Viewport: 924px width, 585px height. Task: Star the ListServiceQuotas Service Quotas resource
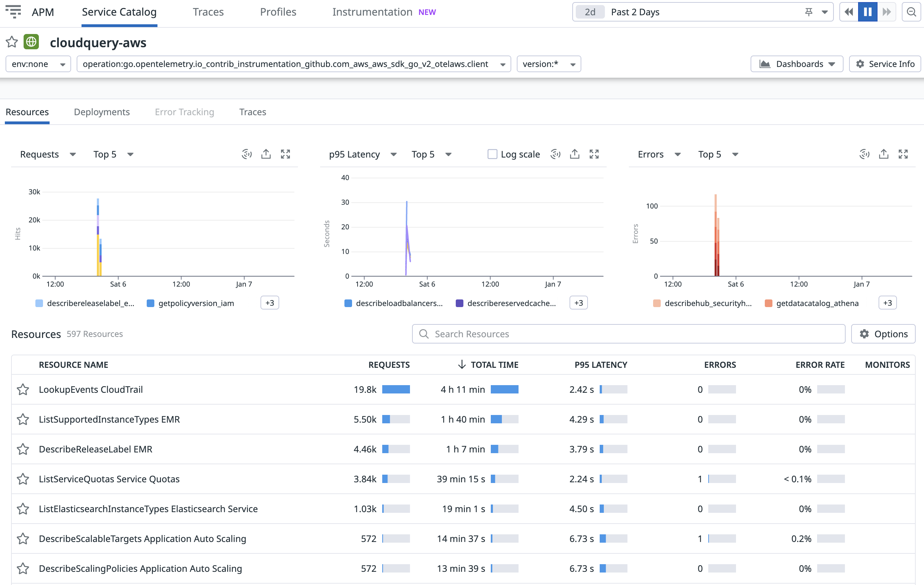click(x=23, y=479)
